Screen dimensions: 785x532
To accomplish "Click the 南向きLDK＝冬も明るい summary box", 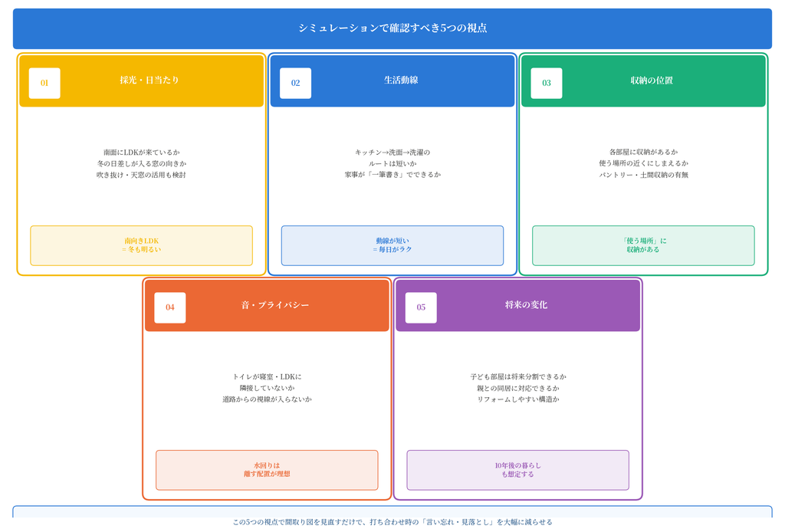I will [141, 246].
